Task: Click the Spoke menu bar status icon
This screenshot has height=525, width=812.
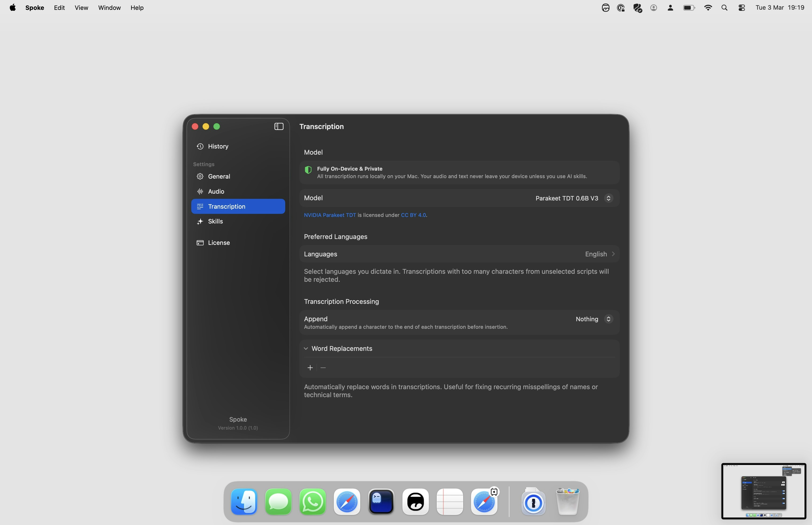Action: click(605, 8)
